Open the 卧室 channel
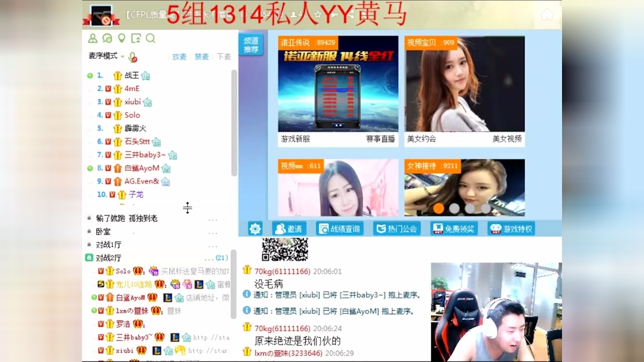This screenshot has height=362, width=644. coord(103,232)
